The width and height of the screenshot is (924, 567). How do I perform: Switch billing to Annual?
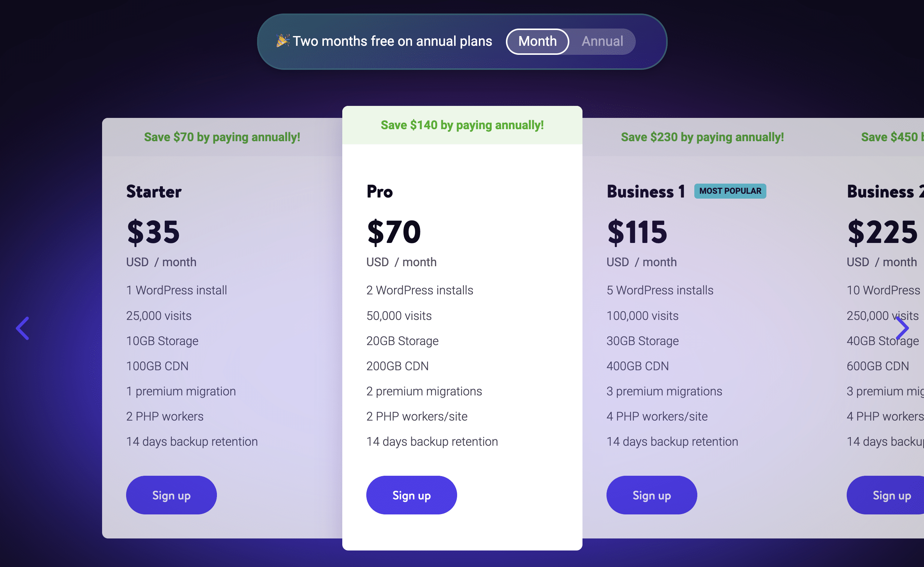pos(602,41)
